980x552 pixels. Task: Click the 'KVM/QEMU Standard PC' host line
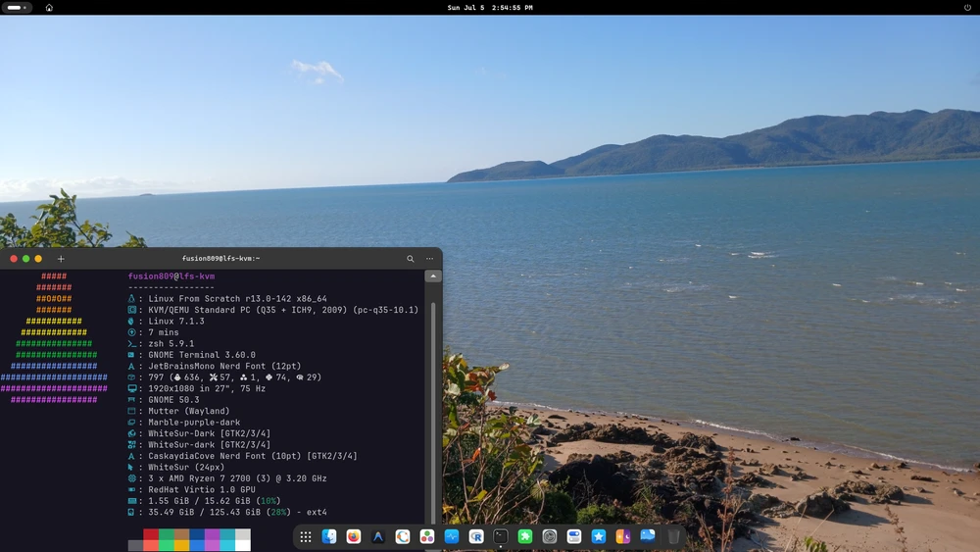point(283,310)
